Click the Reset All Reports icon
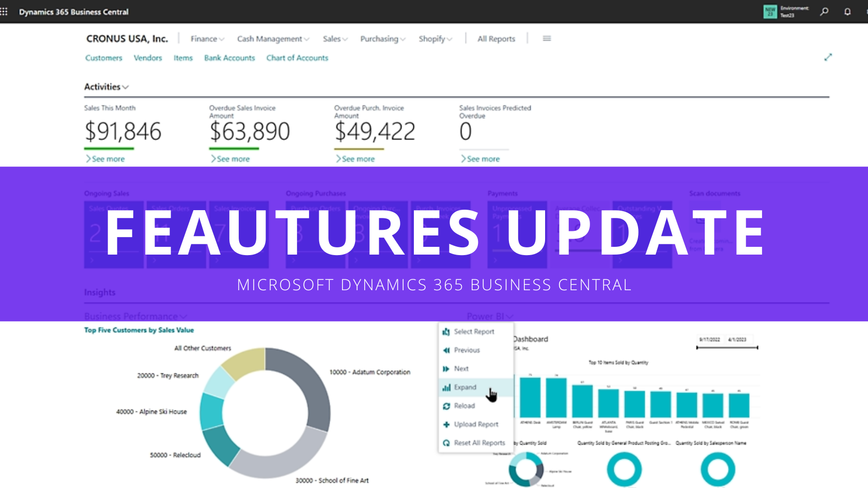This screenshot has width=868, height=488. [446, 443]
